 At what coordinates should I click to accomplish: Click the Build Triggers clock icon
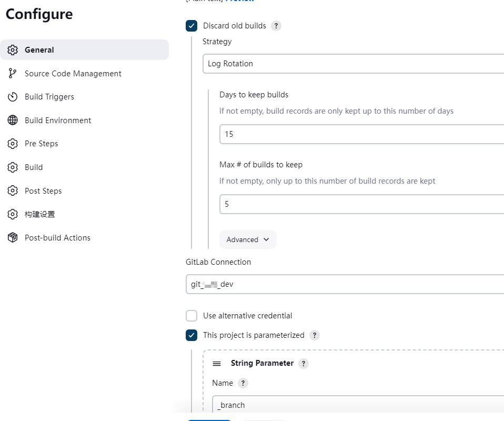[13, 97]
